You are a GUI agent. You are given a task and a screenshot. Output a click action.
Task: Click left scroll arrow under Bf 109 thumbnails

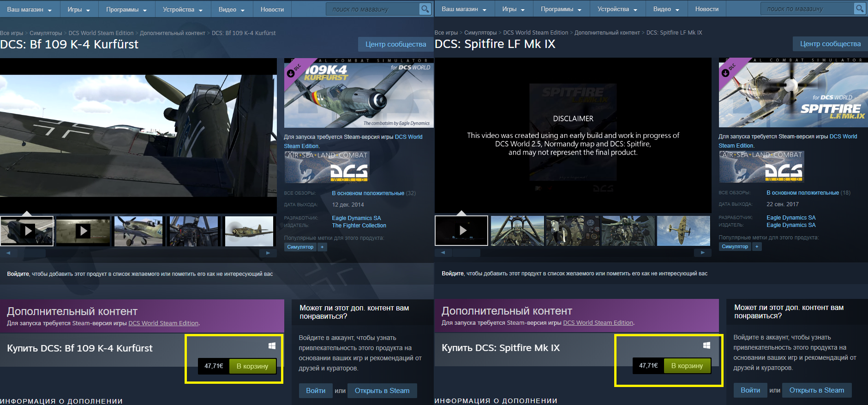click(8, 253)
